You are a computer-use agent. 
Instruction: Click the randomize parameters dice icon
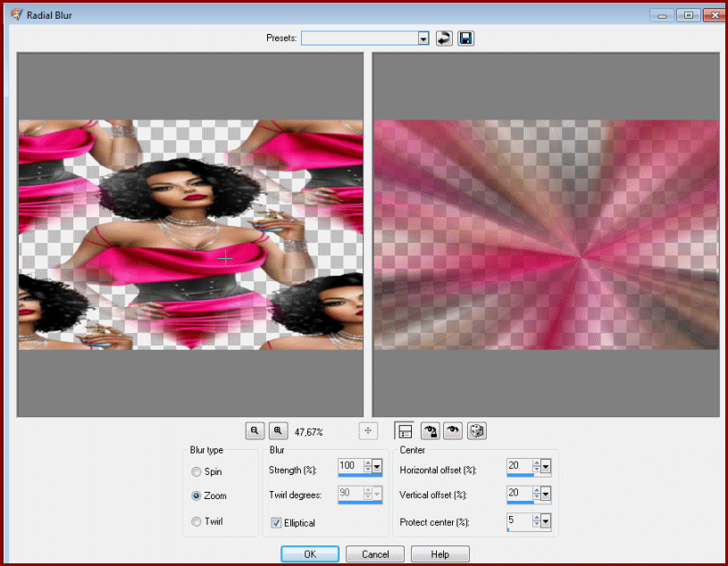476,431
